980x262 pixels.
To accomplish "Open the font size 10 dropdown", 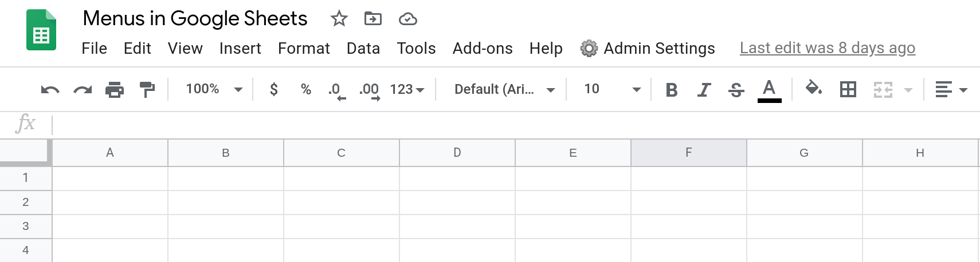I will coord(612,89).
